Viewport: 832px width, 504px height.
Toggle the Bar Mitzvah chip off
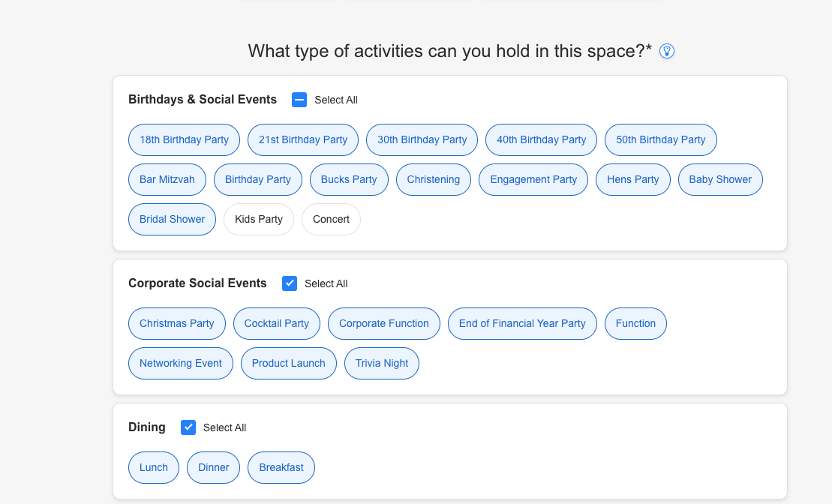(167, 179)
